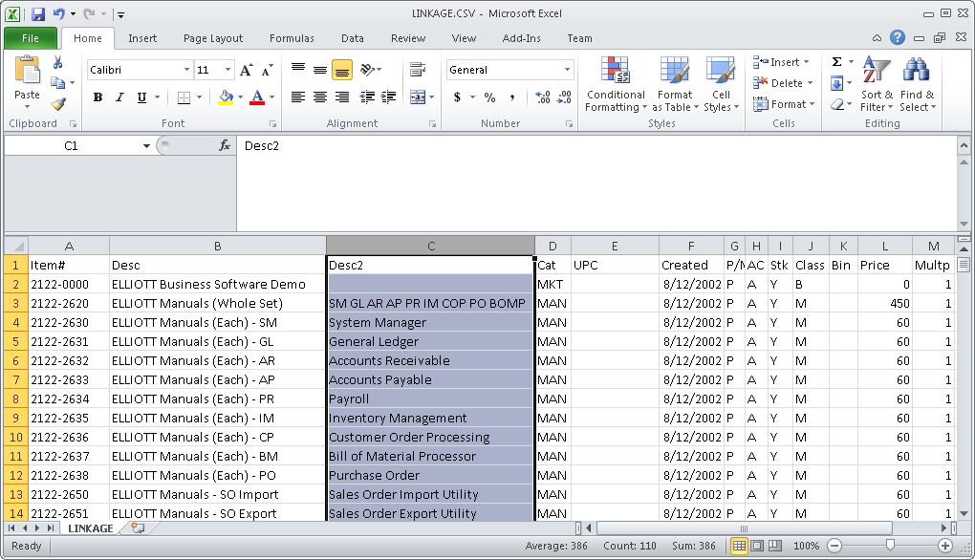
Task: Select column B header
Action: pos(218,247)
